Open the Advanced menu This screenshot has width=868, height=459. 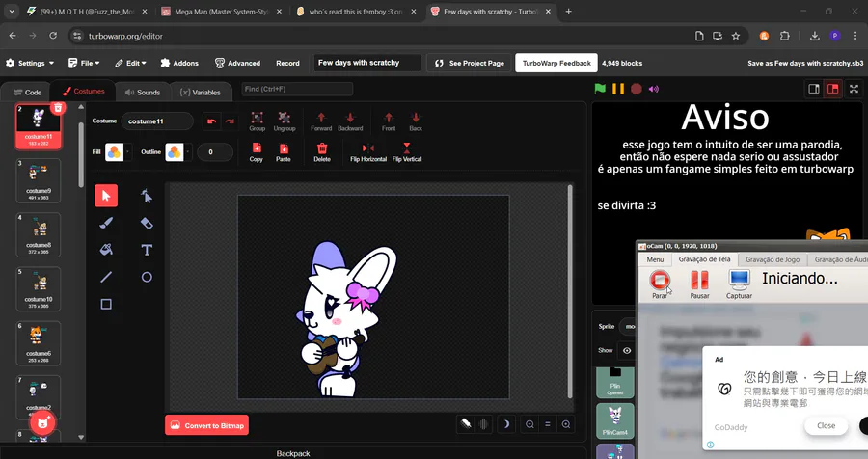(237, 63)
